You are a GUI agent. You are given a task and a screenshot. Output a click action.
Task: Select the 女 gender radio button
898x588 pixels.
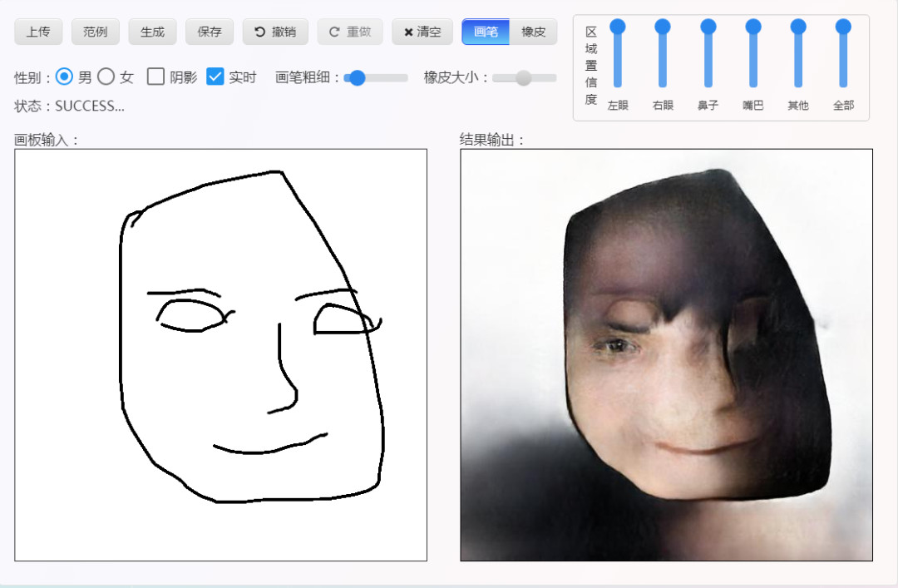tap(106, 77)
